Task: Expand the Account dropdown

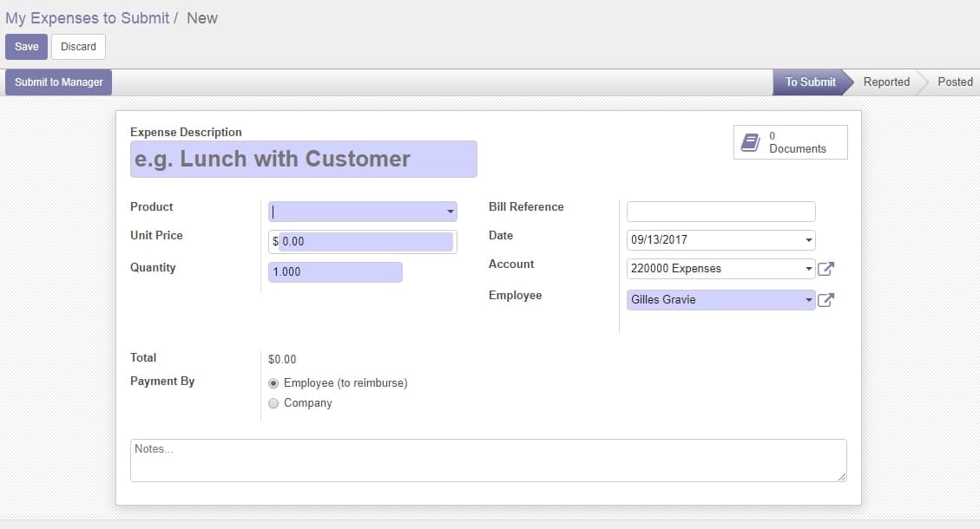Action: point(809,269)
